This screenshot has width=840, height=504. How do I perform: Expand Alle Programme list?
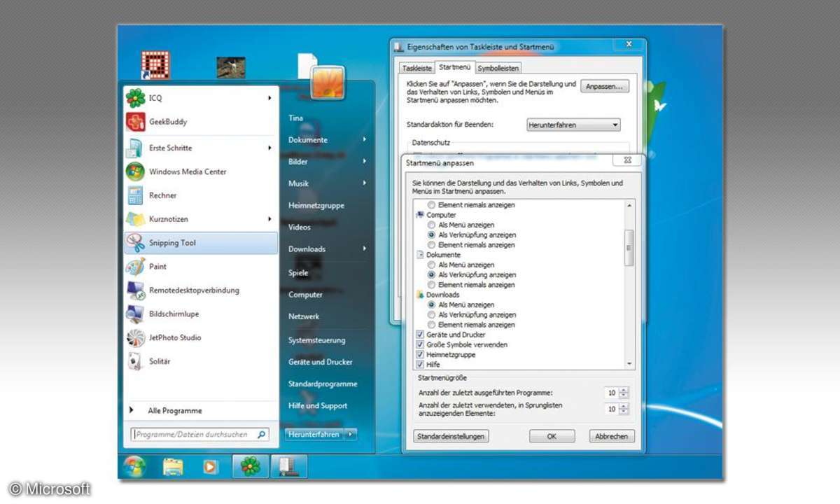pos(174,411)
